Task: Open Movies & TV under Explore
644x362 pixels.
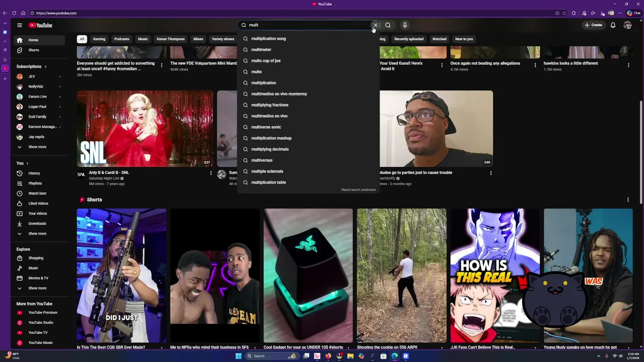Action: (38, 279)
